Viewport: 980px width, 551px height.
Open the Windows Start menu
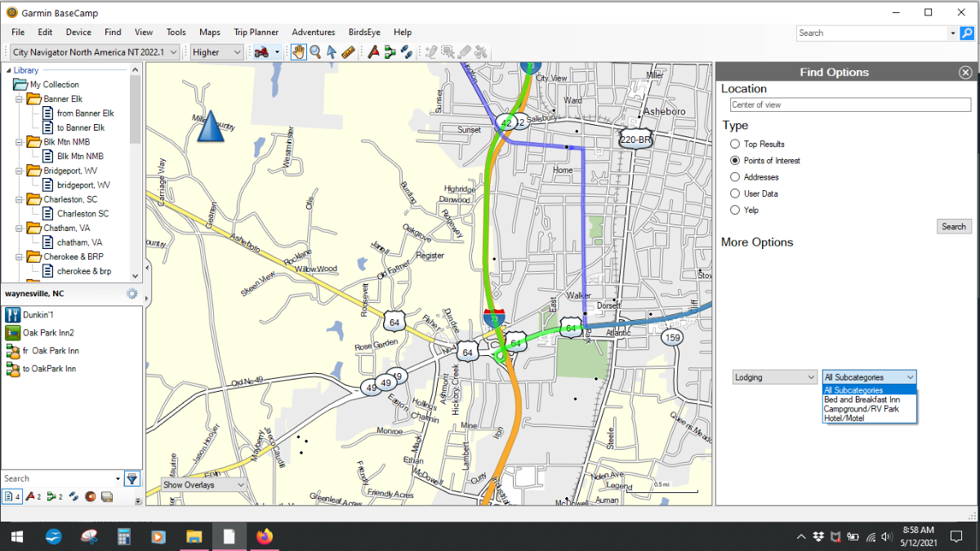coord(17,536)
